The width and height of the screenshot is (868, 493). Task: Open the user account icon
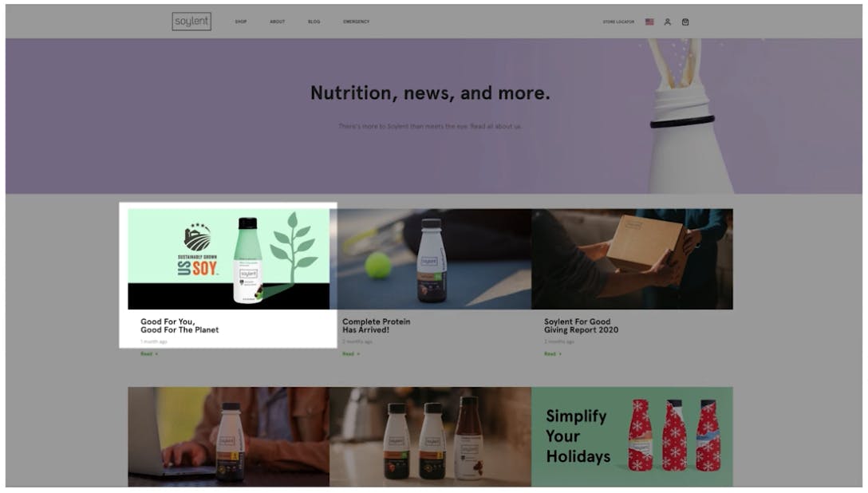coord(668,22)
